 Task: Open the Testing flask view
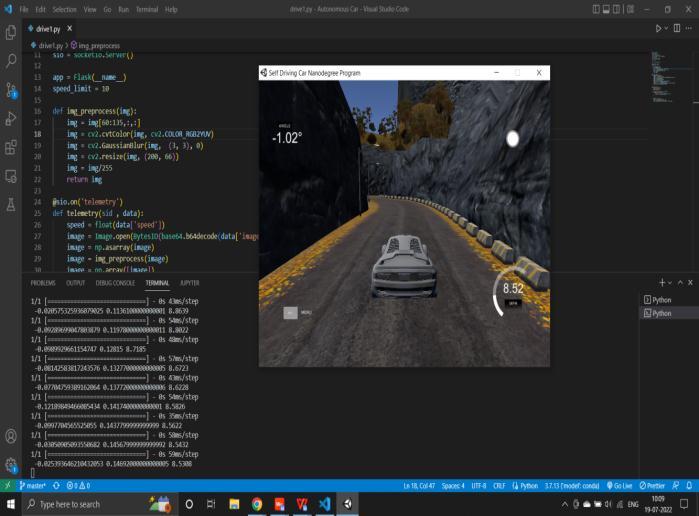[11, 205]
